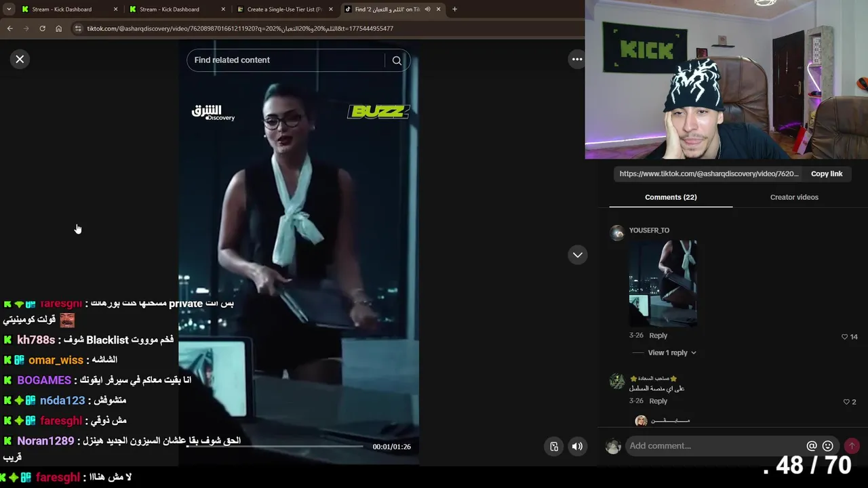Open the image in YOUSEFR_TO comment
This screenshot has width=868, height=488.
tap(663, 283)
